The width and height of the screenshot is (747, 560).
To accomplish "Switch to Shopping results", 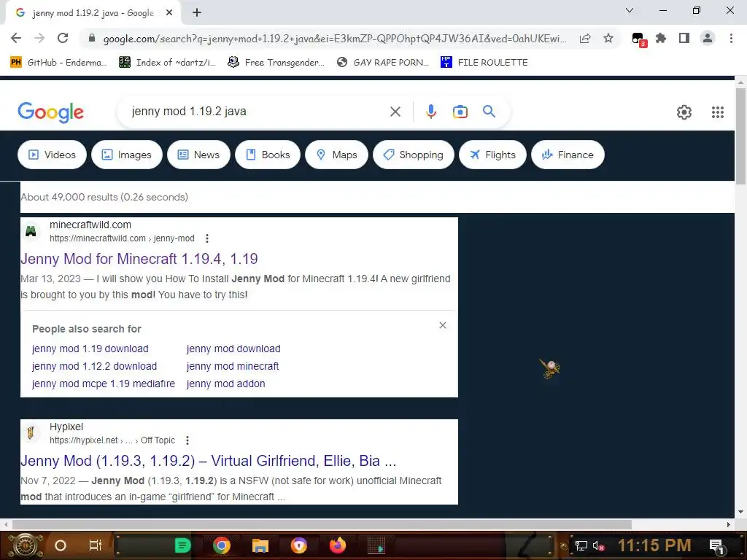I will pos(413,155).
